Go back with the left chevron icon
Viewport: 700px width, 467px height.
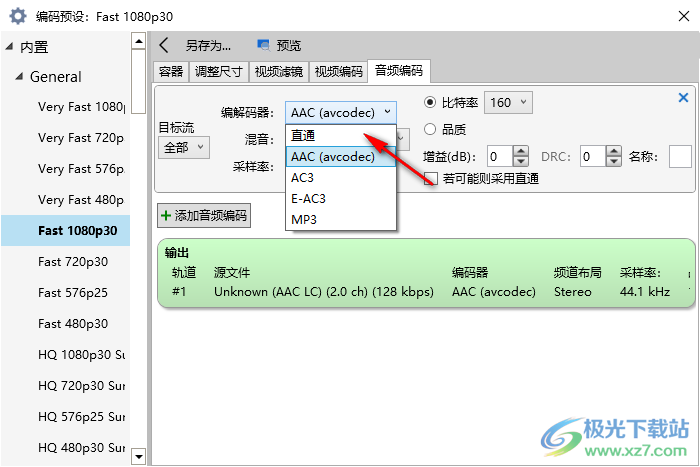(164, 45)
